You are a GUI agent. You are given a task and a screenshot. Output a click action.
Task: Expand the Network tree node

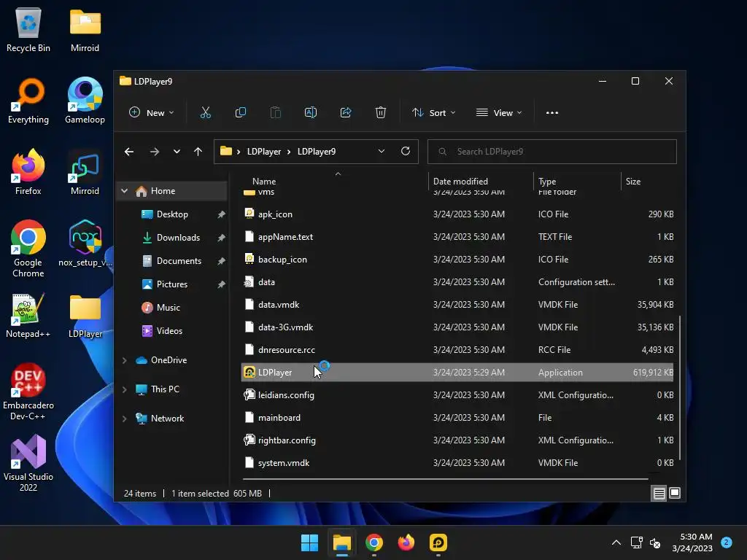pyautogui.click(x=124, y=419)
